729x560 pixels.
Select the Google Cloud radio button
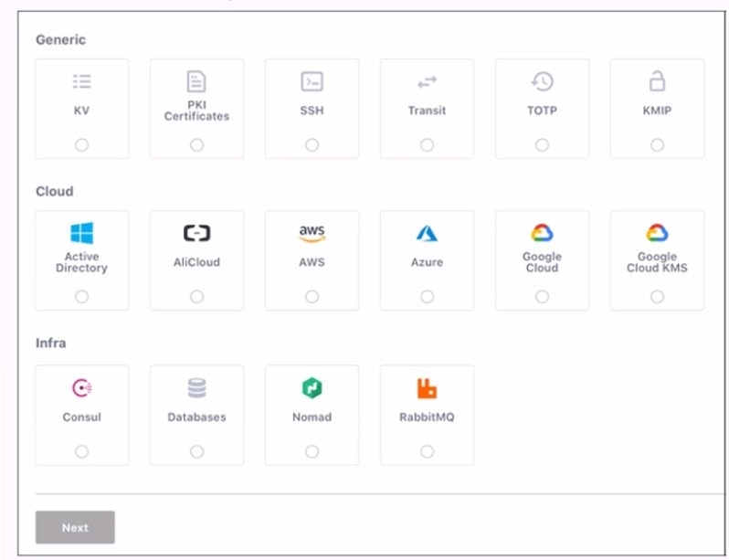pyautogui.click(x=543, y=296)
